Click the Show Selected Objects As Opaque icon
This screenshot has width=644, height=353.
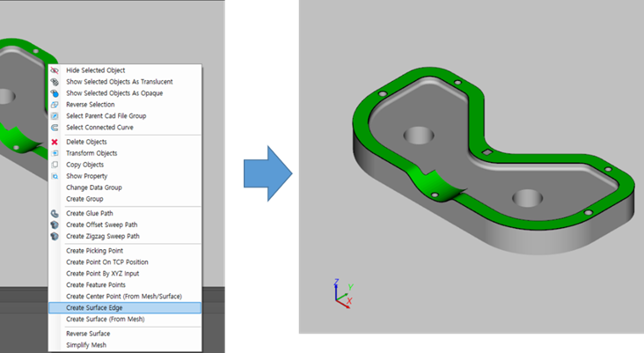click(x=55, y=92)
